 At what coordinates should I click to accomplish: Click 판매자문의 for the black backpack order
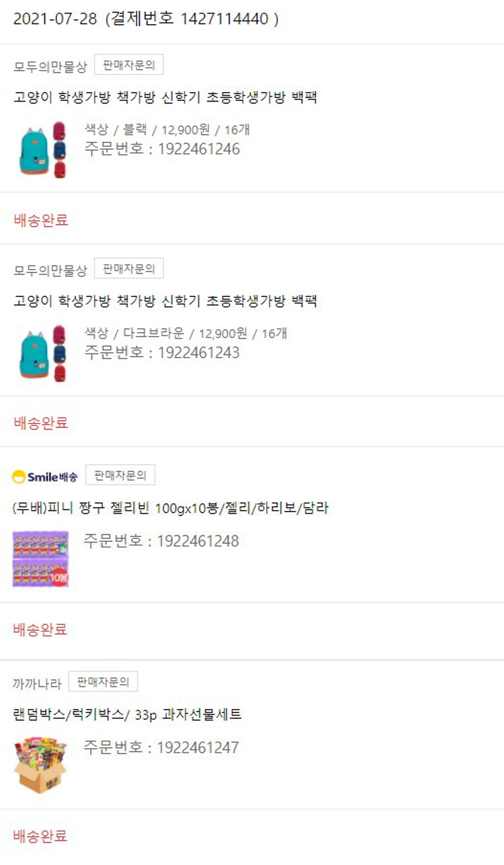(129, 65)
